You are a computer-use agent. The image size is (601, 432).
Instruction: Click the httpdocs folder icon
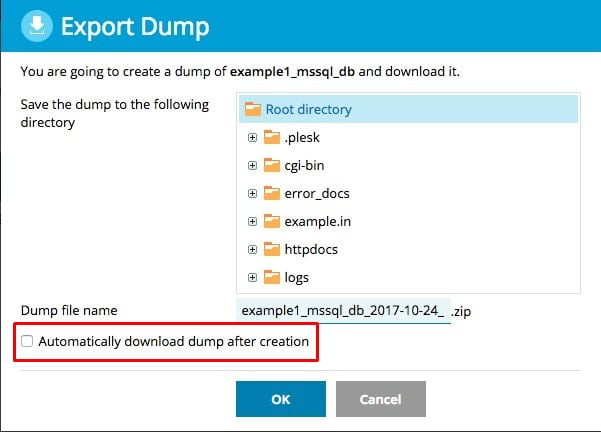pos(272,249)
